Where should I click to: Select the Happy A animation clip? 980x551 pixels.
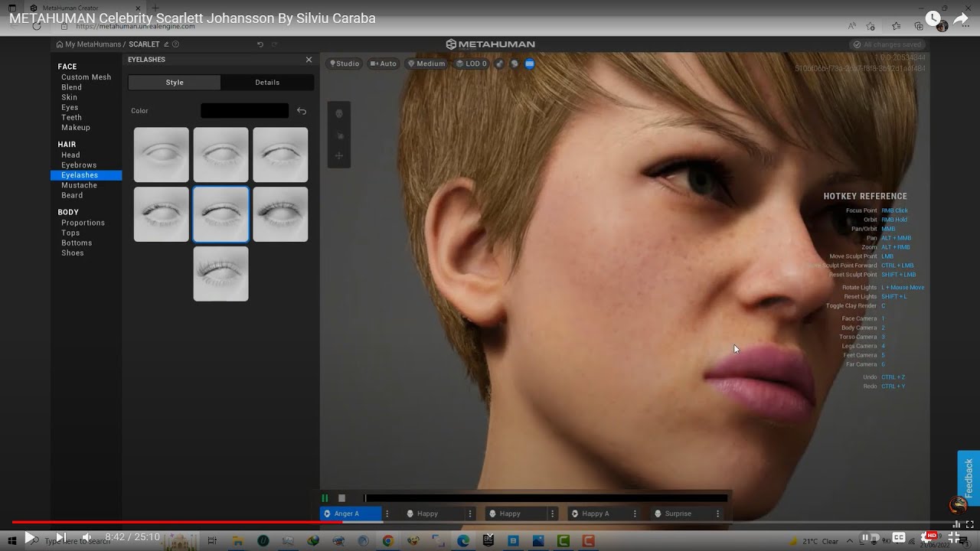(599, 514)
